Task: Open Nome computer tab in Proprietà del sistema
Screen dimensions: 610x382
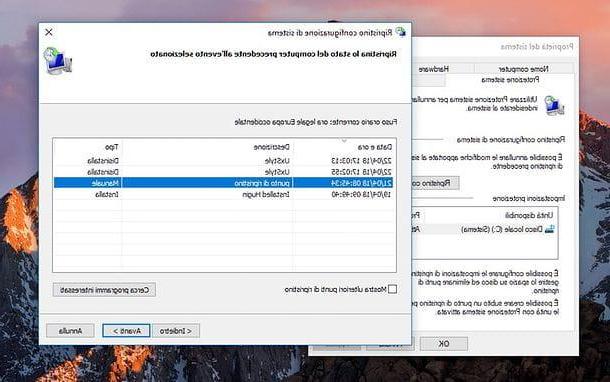Action: tap(524, 69)
